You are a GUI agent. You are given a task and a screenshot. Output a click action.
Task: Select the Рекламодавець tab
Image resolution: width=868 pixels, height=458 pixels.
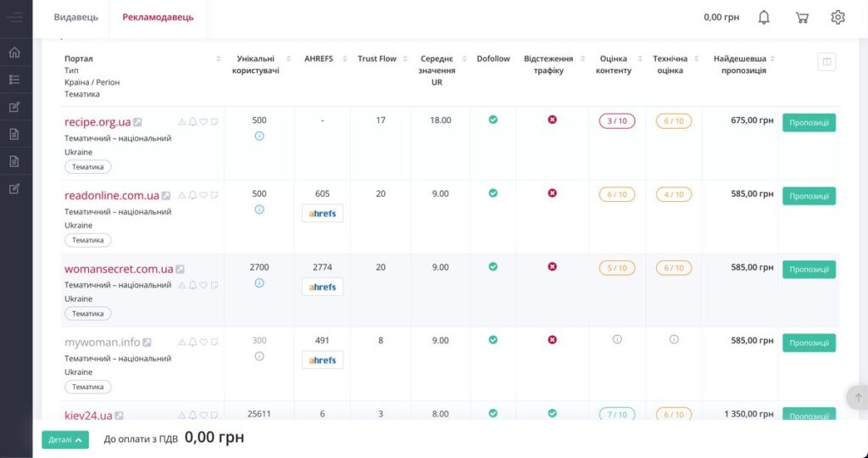pyautogui.click(x=158, y=17)
